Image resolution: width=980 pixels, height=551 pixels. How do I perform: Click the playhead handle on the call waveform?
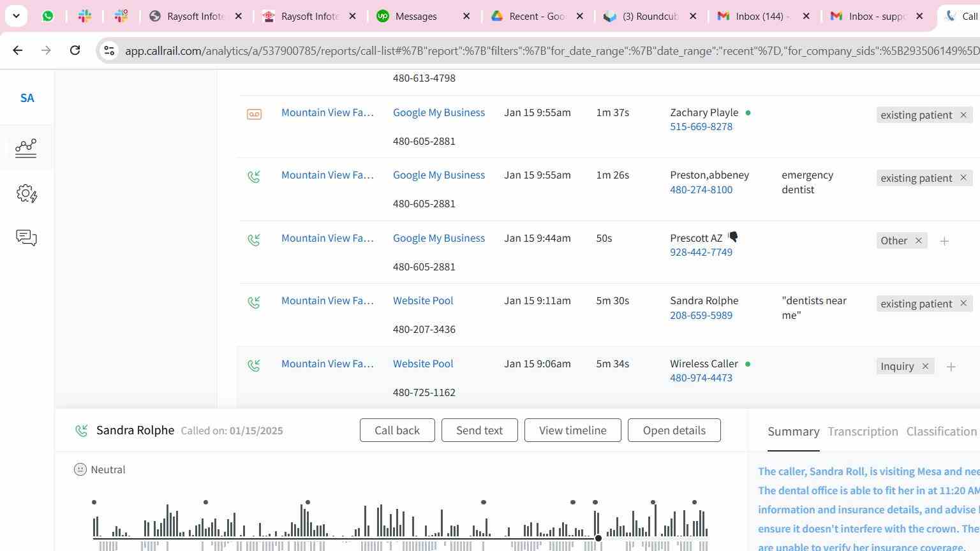click(598, 538)
